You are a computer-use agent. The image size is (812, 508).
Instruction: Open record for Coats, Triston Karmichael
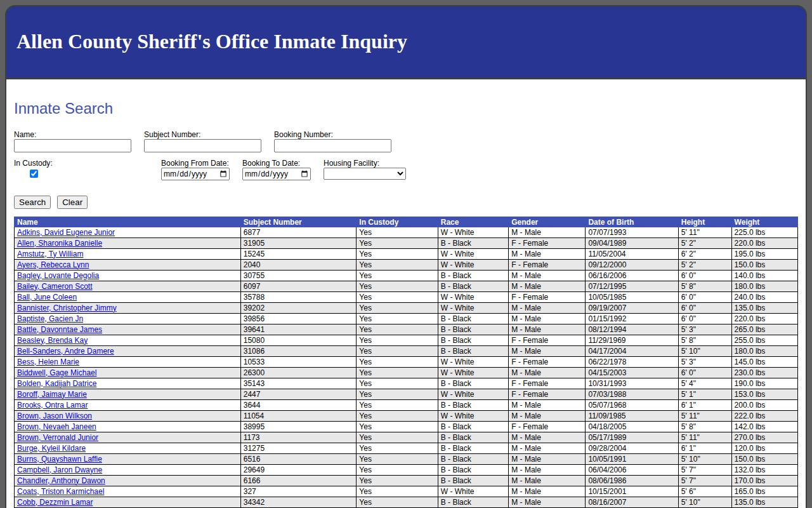[61, 491]
